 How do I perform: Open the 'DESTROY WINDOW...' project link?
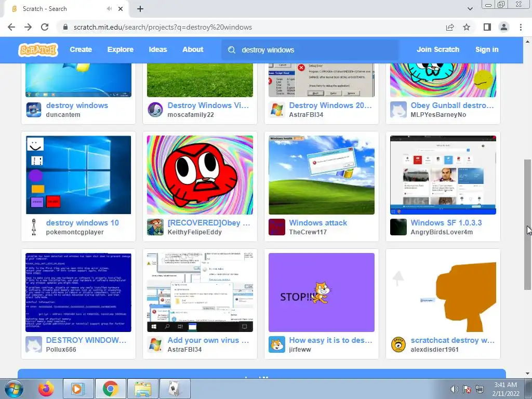(x=86, y=340)
